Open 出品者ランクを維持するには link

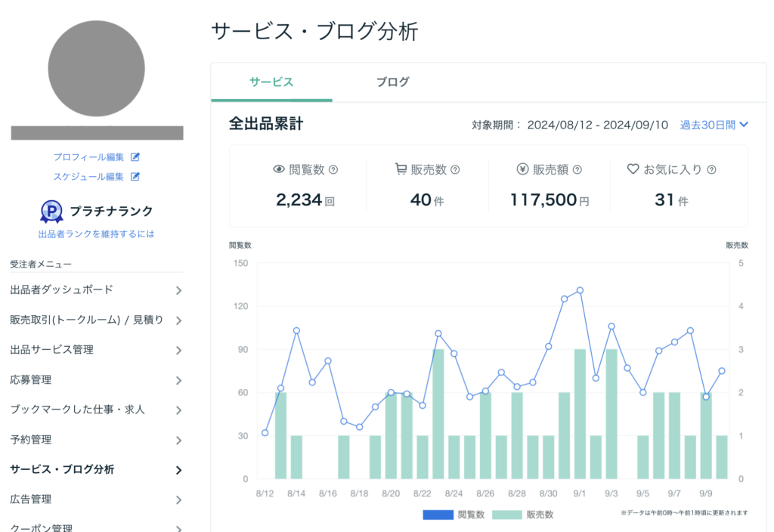(x=96, y=234)
